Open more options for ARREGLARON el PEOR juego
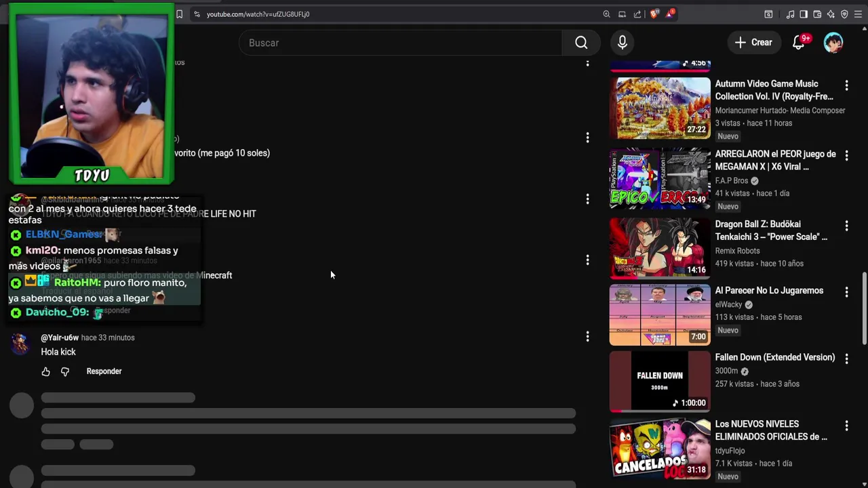 coord(846,155)
